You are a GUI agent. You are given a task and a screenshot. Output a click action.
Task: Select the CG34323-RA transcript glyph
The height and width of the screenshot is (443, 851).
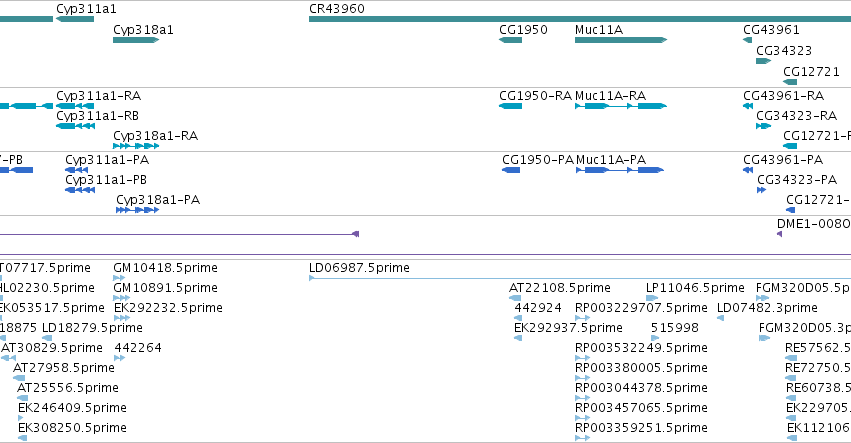(x=764, y=126)
